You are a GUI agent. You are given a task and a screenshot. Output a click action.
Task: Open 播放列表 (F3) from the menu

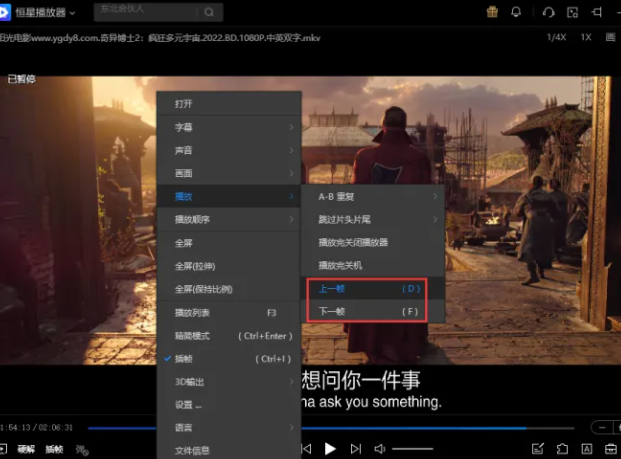coord(229,313)
